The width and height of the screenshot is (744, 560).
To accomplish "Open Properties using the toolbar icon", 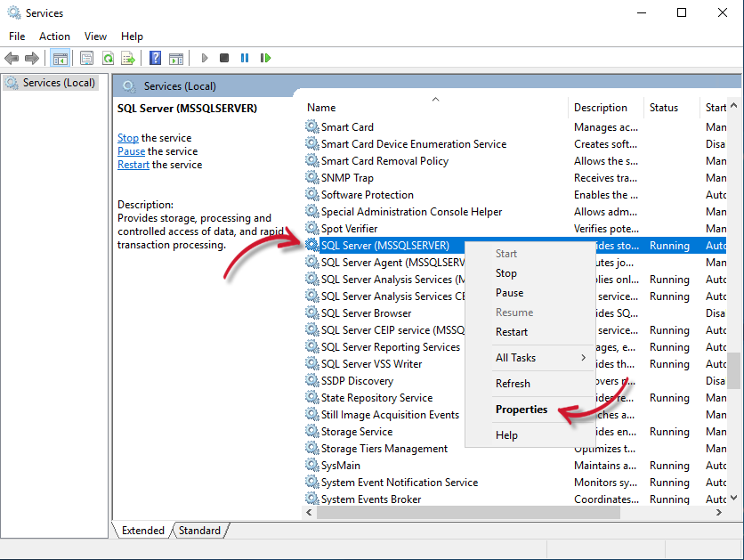I will tap(85, 57).
